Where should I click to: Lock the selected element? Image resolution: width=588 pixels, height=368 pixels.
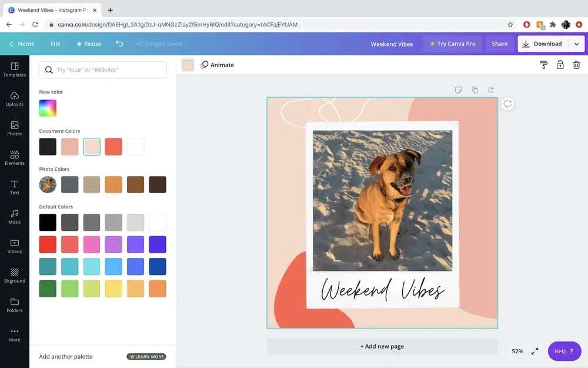pos(560,64)
